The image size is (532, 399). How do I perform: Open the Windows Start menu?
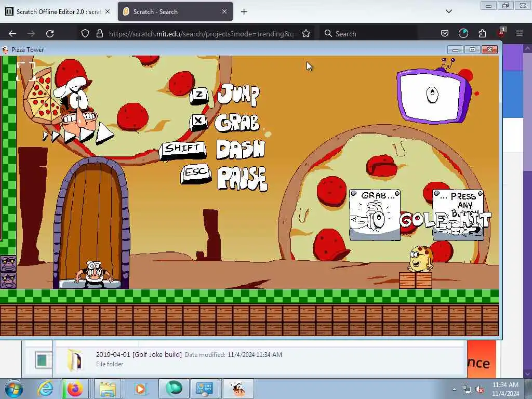(14, 389)
